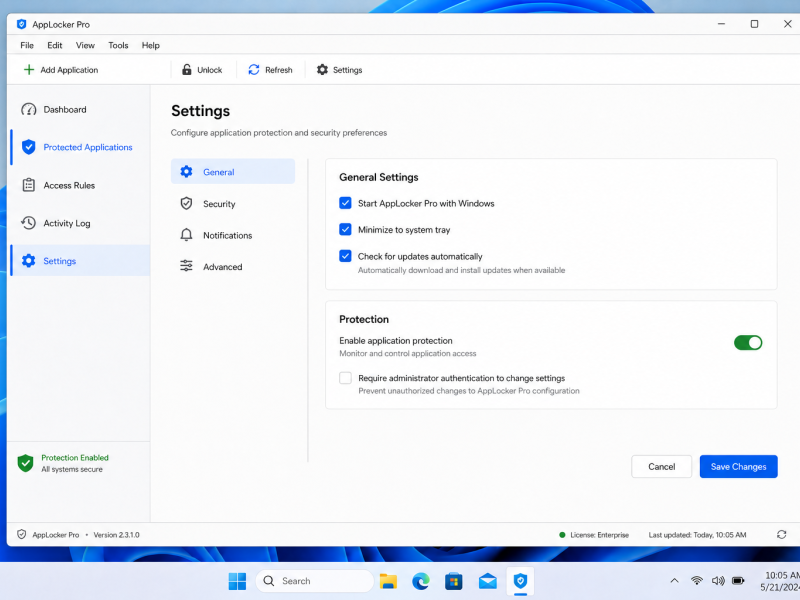
Task: Click the Protected Applications shield icon
Action: click(x=29, y=147)
